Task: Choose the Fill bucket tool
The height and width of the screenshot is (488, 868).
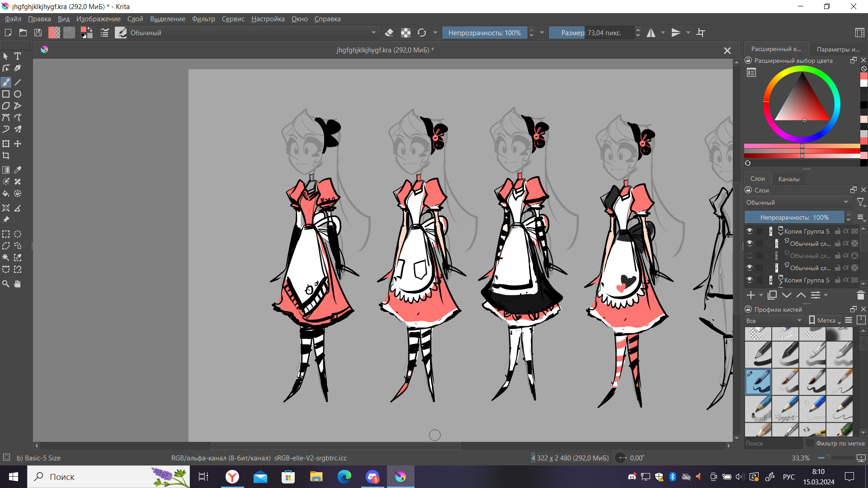Action: tap(6, 193)
